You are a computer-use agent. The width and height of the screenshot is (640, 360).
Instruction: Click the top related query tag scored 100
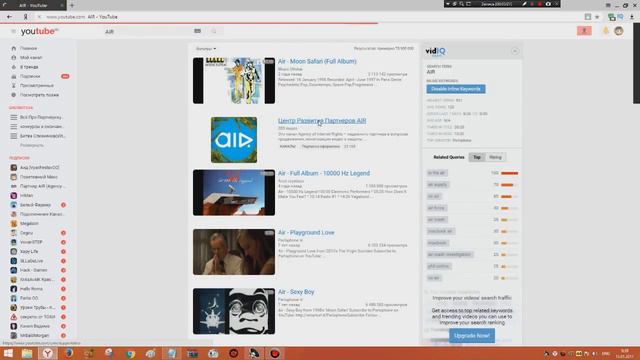437,173
